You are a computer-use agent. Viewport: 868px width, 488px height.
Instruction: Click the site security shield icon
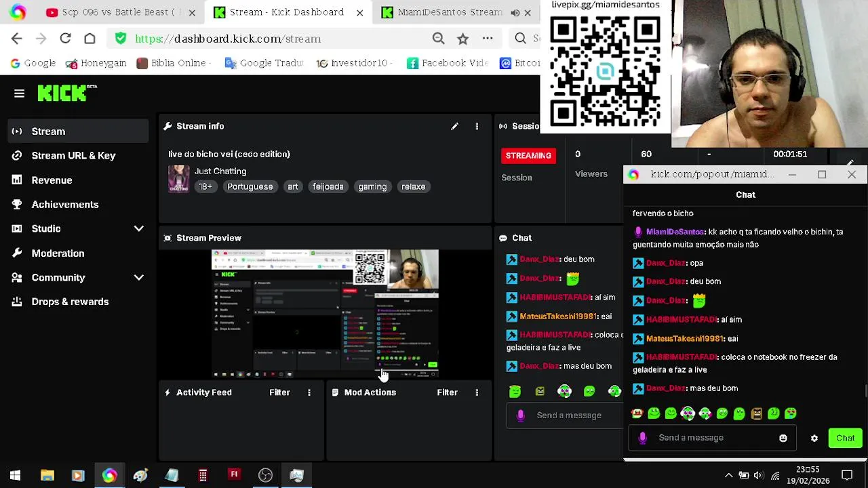point(120,39)
